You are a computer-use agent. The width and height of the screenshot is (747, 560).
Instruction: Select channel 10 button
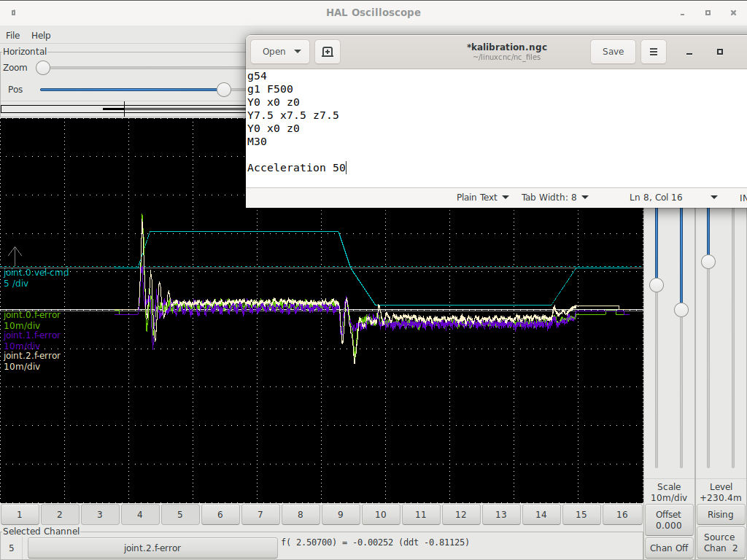tap(381, 514)
